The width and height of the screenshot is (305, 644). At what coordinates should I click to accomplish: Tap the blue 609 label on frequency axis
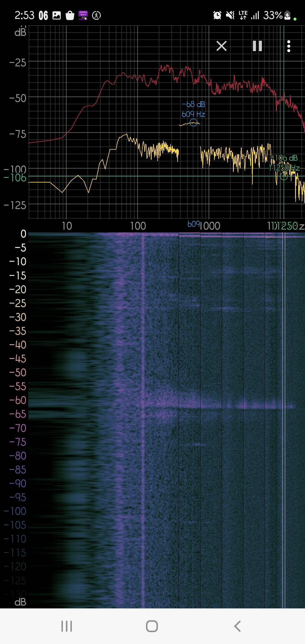click(193, 224)
